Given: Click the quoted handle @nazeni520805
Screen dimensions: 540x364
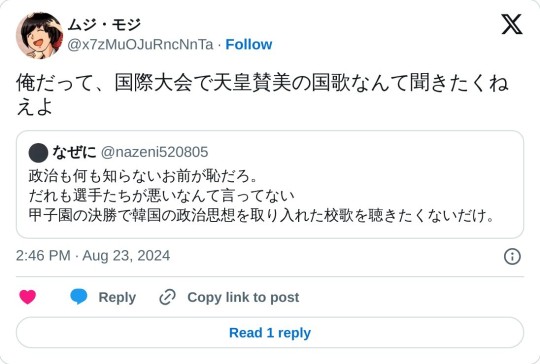Looking at the screenshot, I should coord(155,152).
